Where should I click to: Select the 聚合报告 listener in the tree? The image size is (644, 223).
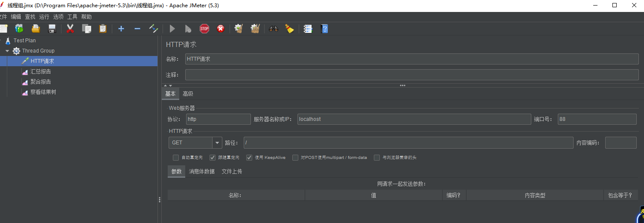(41, 82)
